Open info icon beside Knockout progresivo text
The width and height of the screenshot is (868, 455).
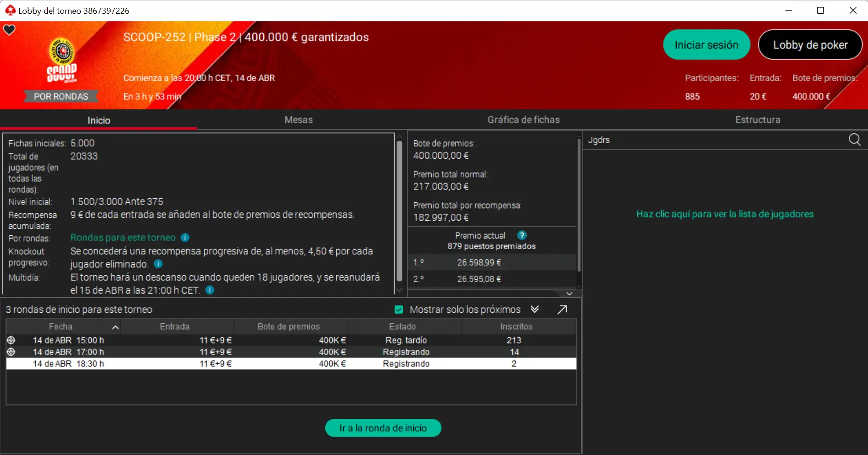(x=158, y=264)
